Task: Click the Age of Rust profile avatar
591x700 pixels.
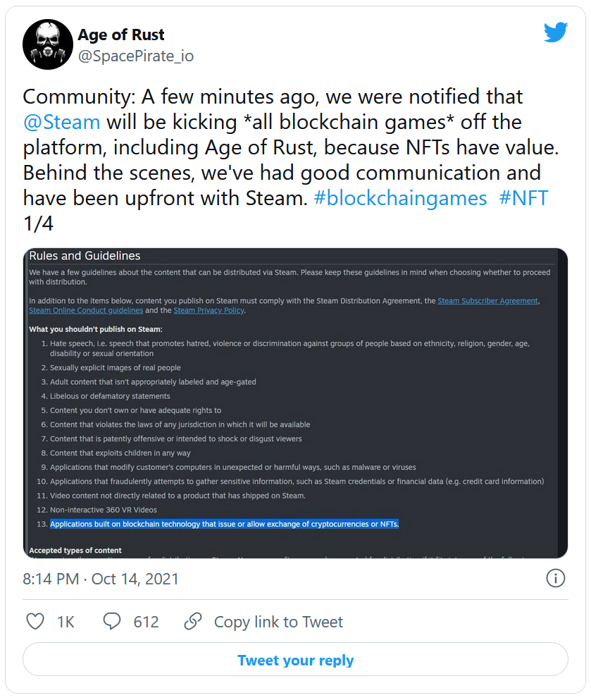Action: 48,44
